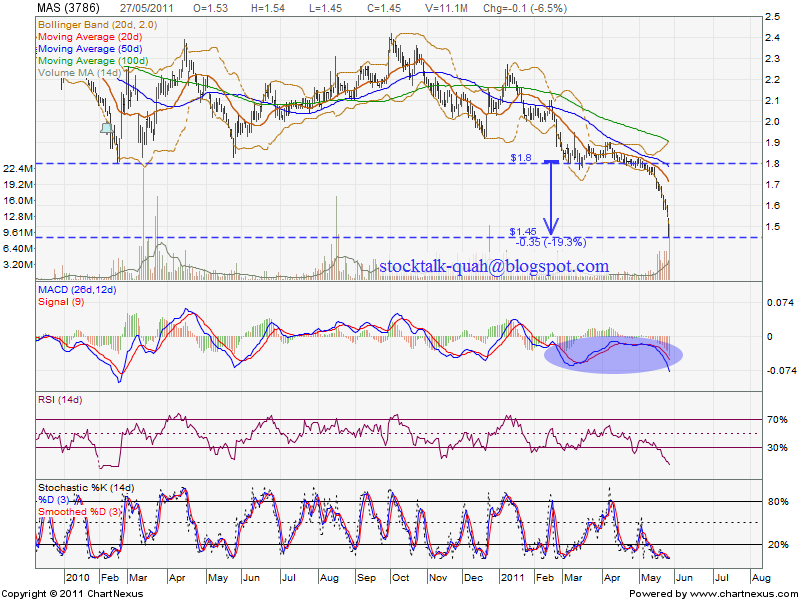This screenshot has height=600, width=800.
Task: Click the bell alert marker on the price chart
Action: [x=106, y=128]
